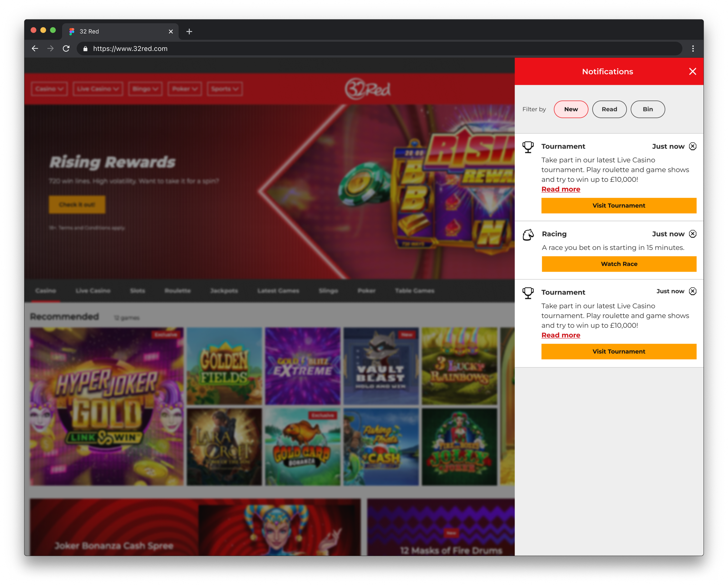Expand the Sports dropdown menu

pos(225,89)
